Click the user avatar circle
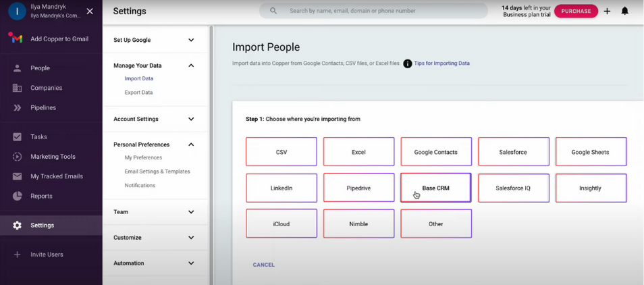The height and width of the screenshot is (285, 644). 17,11
